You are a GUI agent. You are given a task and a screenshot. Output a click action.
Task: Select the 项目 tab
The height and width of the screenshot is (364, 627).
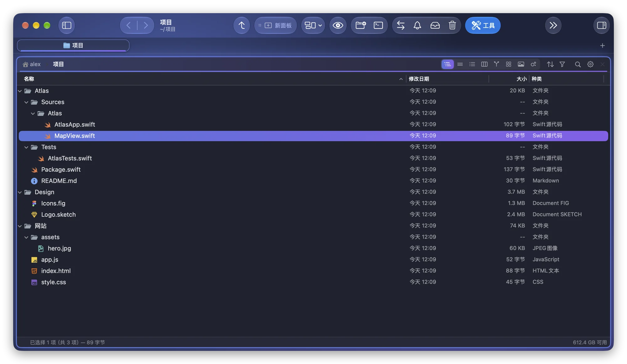pyautogui.click(x=73, y=45)
